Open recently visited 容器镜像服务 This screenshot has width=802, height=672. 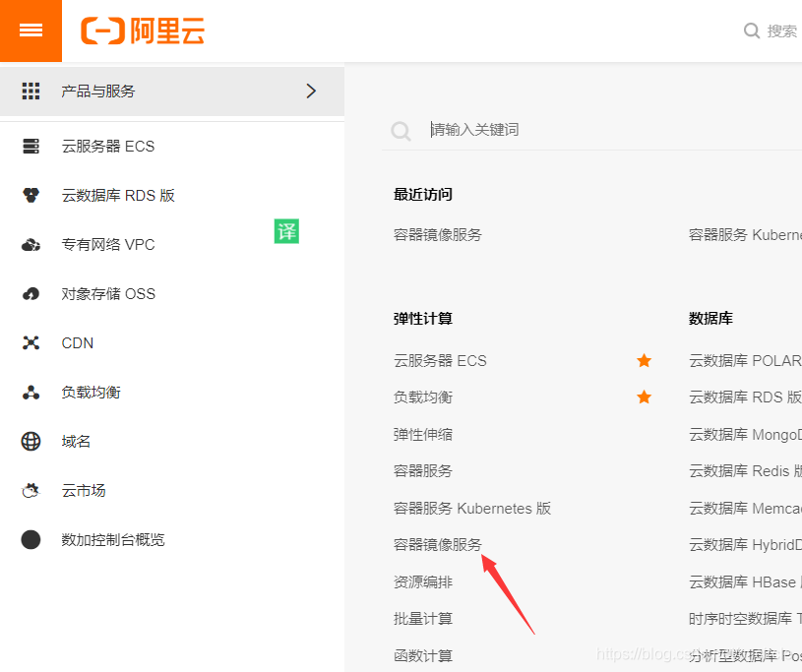pos(438,235)
